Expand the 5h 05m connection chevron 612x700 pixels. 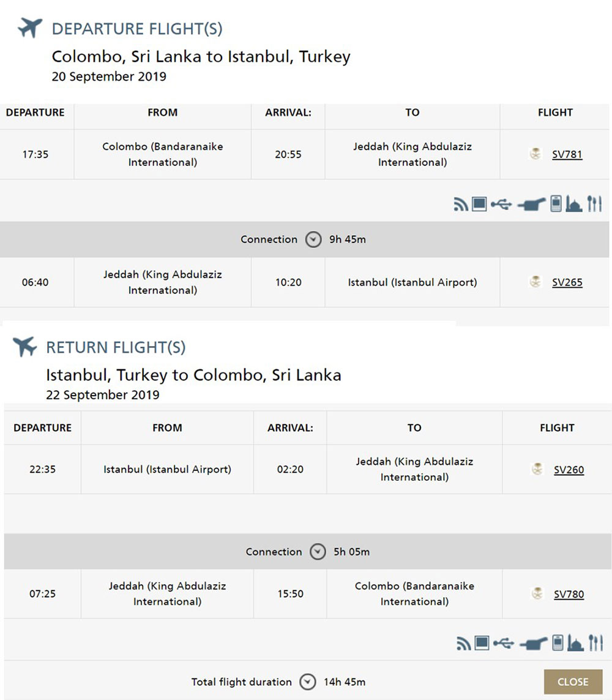pos(318,552)
